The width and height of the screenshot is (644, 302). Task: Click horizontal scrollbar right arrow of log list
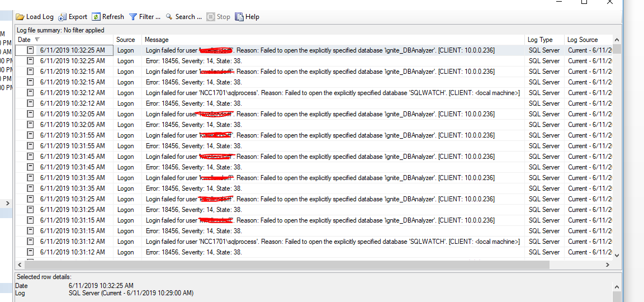click(x=609, y=265)
